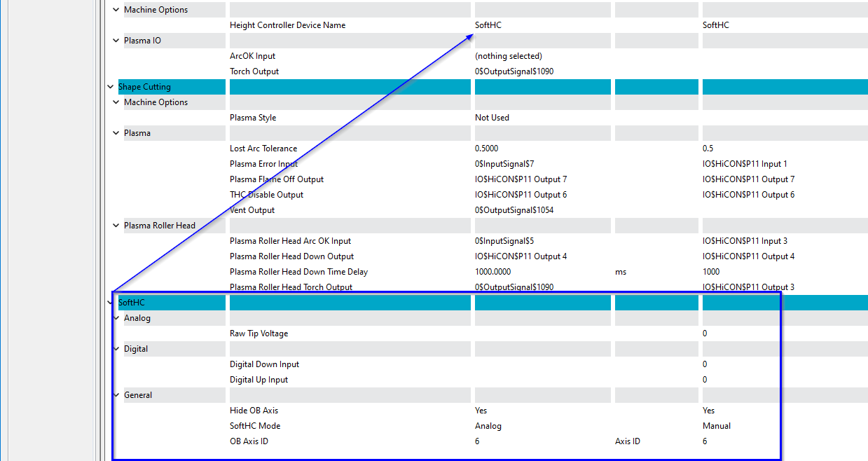This screenshot has width=868, height=461.
Task: Select the Plasma Roller Head group label
Action: [160, 226]
